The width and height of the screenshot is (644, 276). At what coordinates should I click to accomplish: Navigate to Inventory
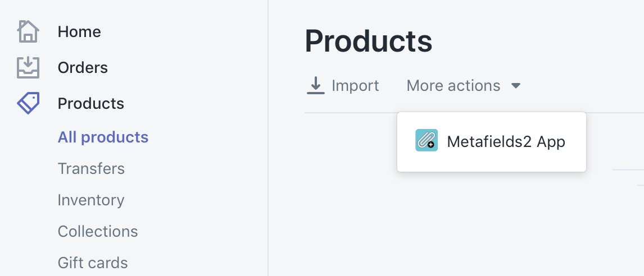pyautogui.click(x=91, y=200)
